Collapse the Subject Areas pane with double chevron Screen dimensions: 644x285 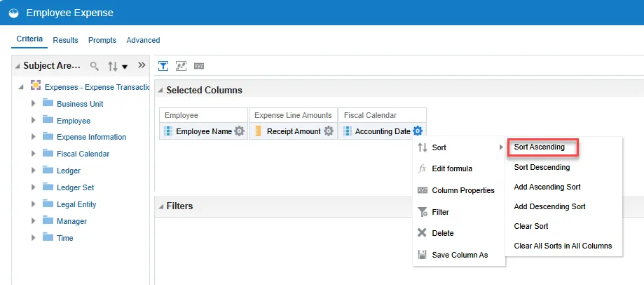click(x=142, y=65)
